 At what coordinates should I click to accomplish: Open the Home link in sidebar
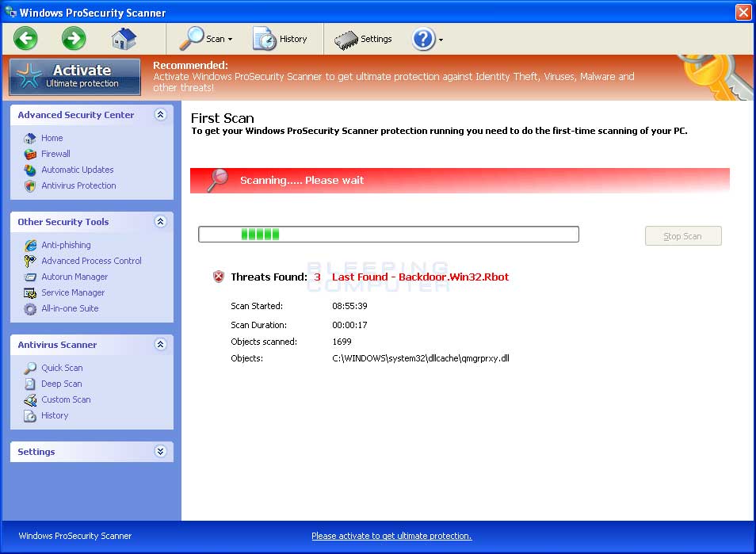[x=52, y=138]
